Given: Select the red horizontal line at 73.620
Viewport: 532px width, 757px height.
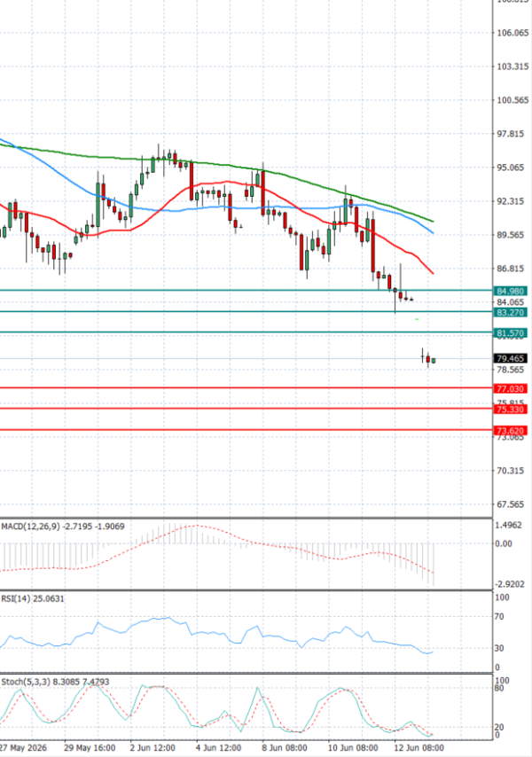Looking at the screenshot, I should (246, 430).
